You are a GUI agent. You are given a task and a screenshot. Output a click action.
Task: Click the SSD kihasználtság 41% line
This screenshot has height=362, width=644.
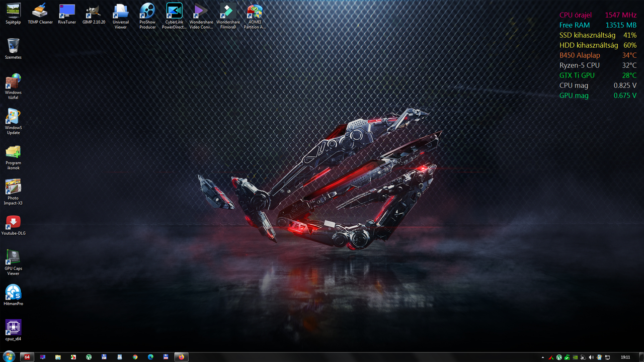pyautogui.click(x=598, y=35)
